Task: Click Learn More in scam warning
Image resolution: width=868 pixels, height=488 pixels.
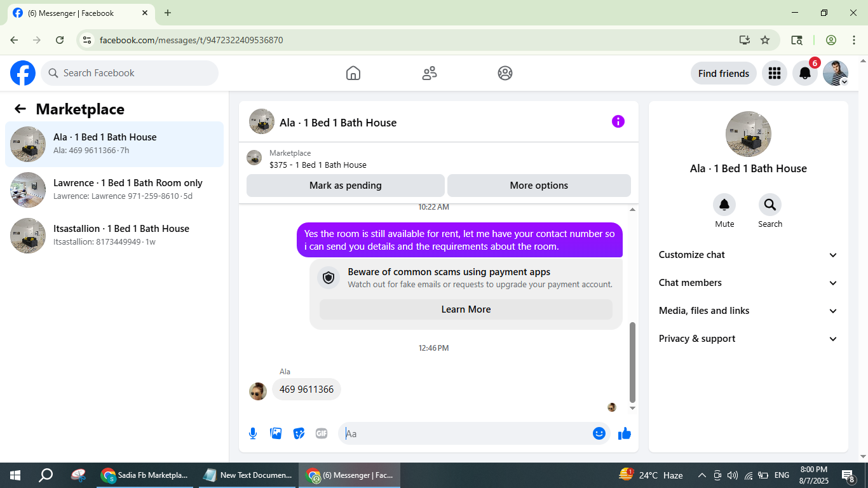Action: 466,309
